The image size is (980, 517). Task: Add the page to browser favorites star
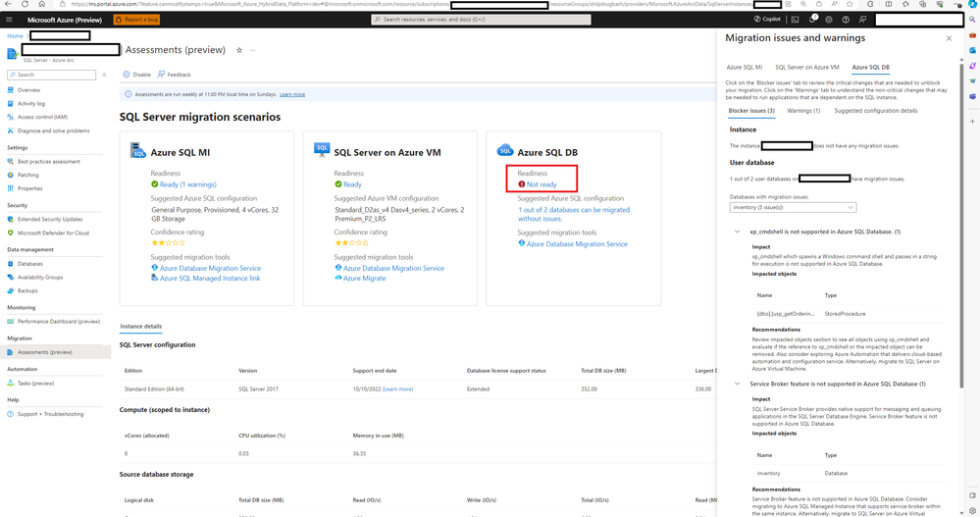coord(849,4)
